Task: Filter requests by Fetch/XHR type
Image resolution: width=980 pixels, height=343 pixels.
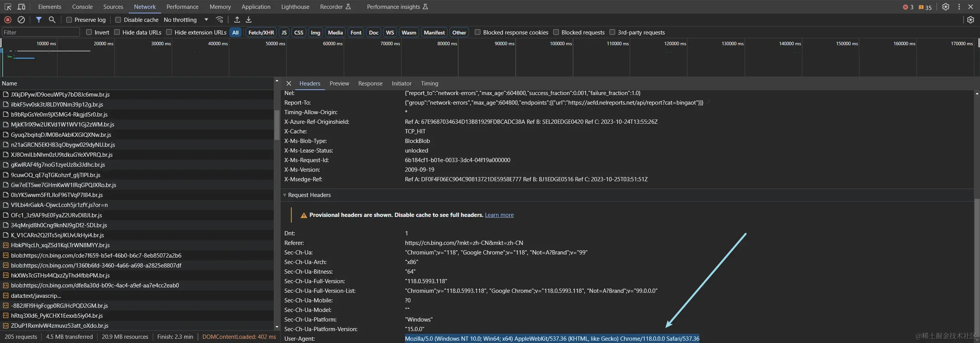Action: [x=261, y=32]
